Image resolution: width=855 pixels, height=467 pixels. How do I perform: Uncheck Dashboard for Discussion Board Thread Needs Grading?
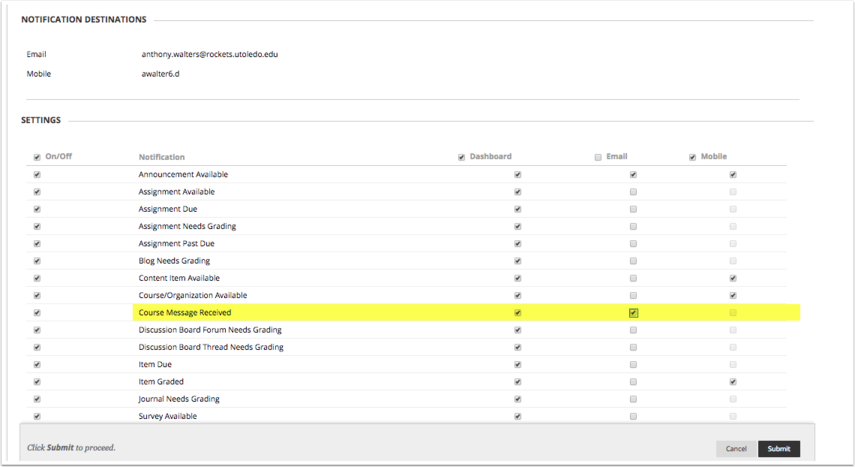[517, 347]
